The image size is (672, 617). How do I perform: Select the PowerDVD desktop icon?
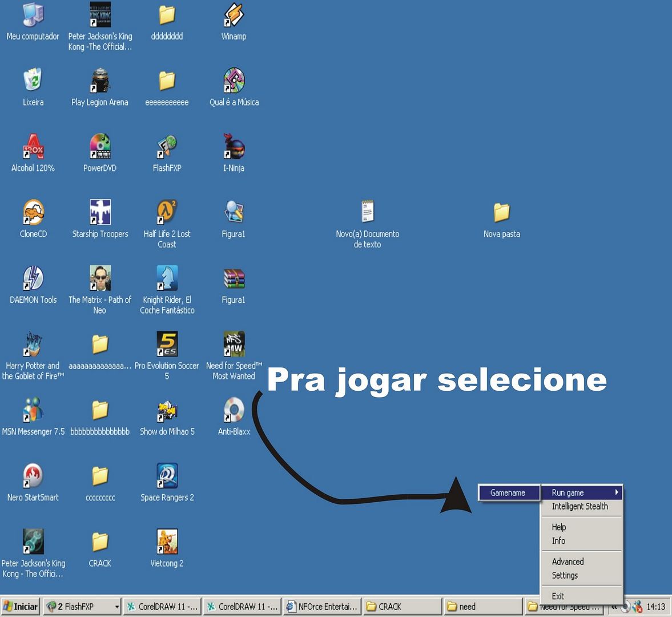tap(100, 147)
